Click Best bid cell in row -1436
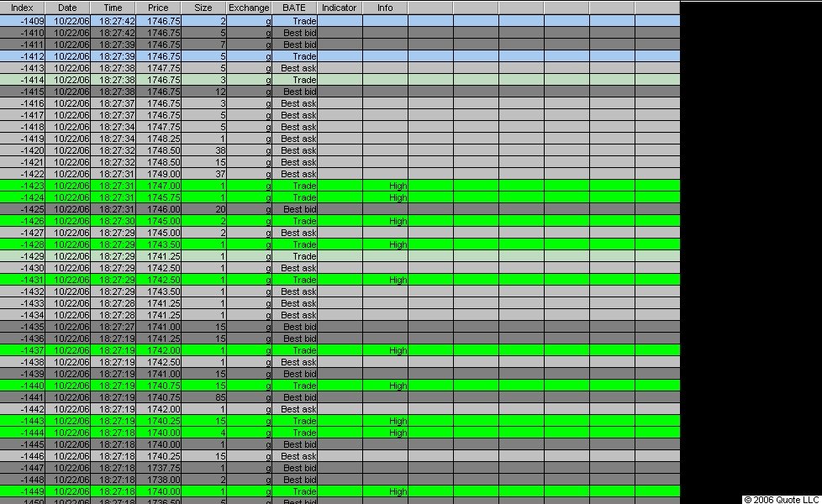This screenshot has height=504, width=822. coord(294,339)
